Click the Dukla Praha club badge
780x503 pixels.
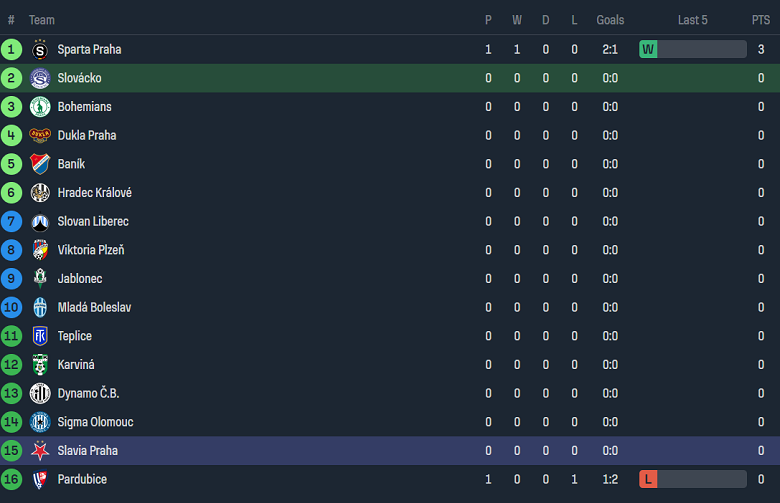pyautogui.click(x=40, y=136)
